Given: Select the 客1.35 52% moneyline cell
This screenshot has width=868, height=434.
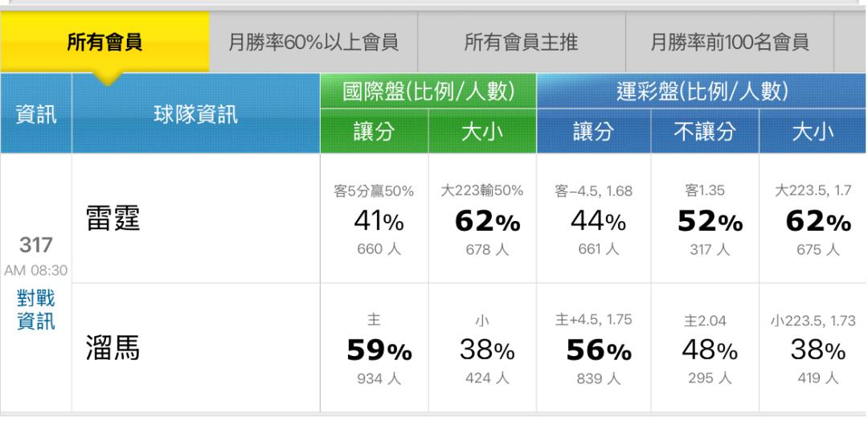Looking at the screenshot, I should coord(705,219).
